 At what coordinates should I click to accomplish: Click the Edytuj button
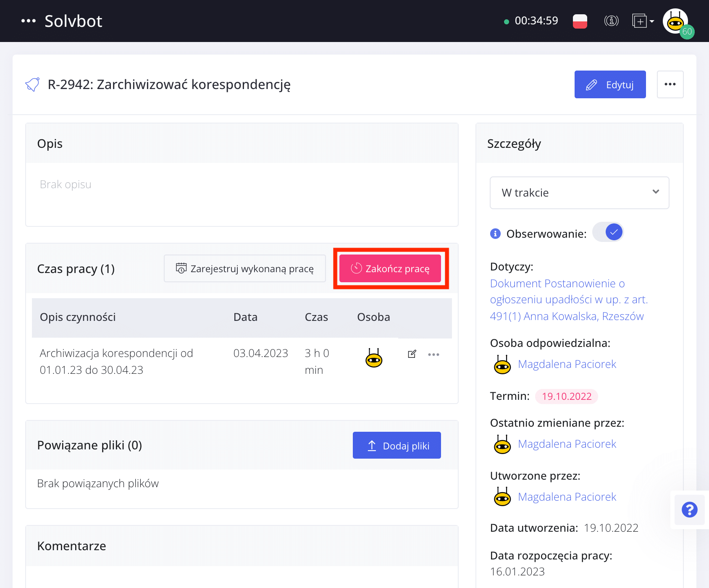pos(610,84)
